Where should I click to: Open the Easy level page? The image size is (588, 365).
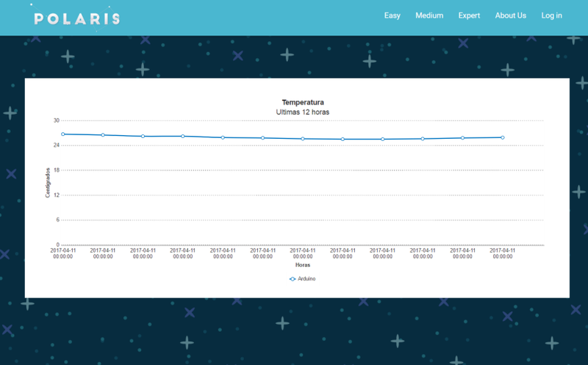click(x=392, y=15)
